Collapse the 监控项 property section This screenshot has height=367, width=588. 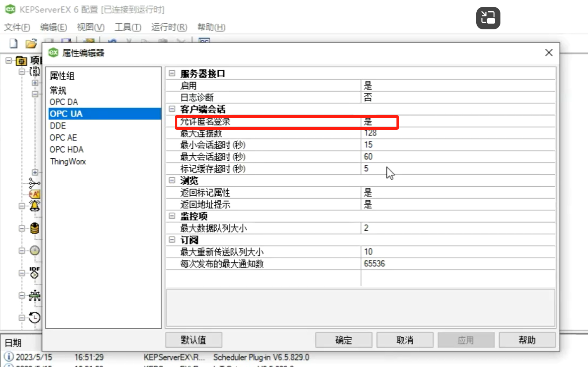point(172,216)
